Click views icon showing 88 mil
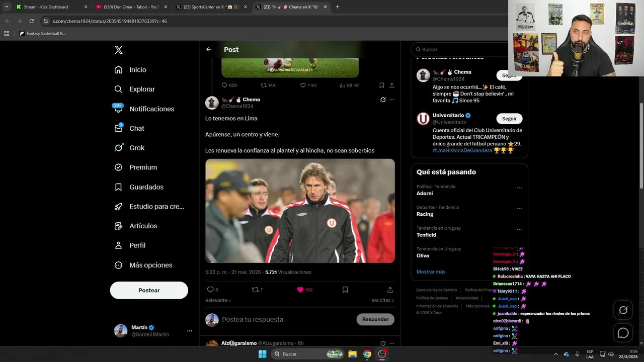 (342, 85)
